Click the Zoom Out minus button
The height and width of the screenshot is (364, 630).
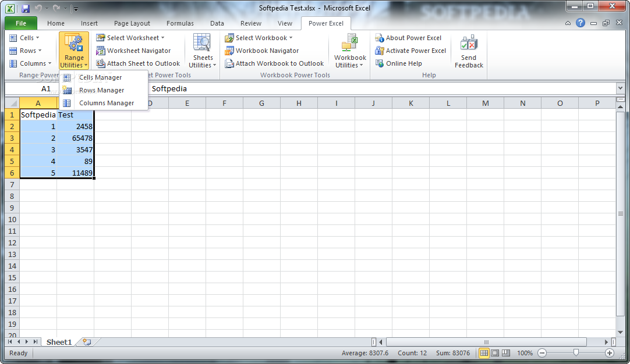click(x=542, y=353)
